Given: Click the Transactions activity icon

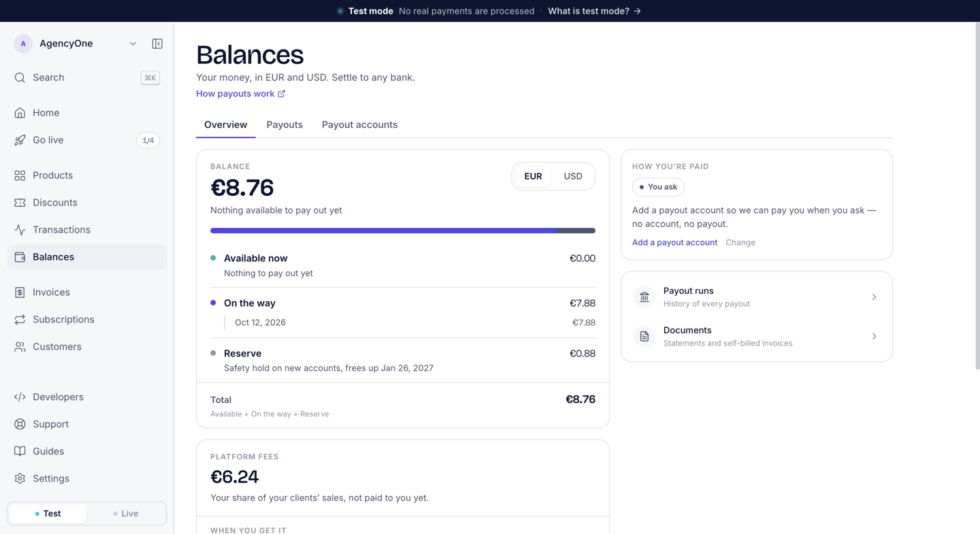Looking at the screenshot, I should point(20,230).
